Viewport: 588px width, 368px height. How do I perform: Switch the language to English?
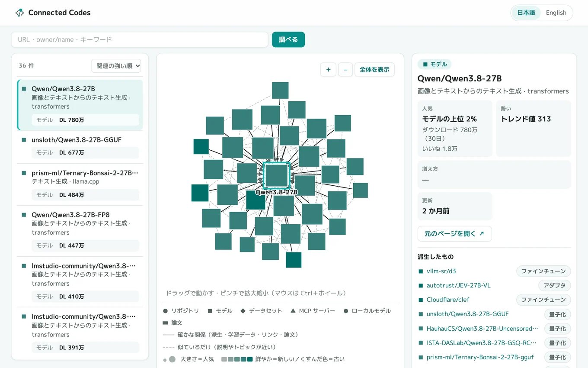click(x=556, y=13)
